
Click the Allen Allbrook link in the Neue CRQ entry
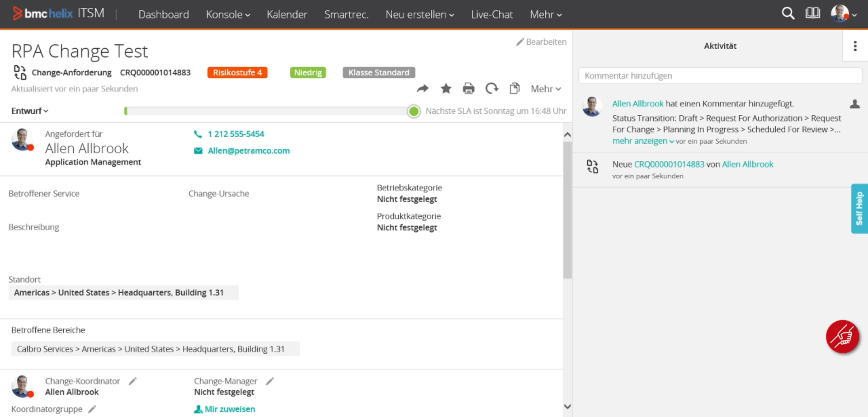(x=748, y=164)
